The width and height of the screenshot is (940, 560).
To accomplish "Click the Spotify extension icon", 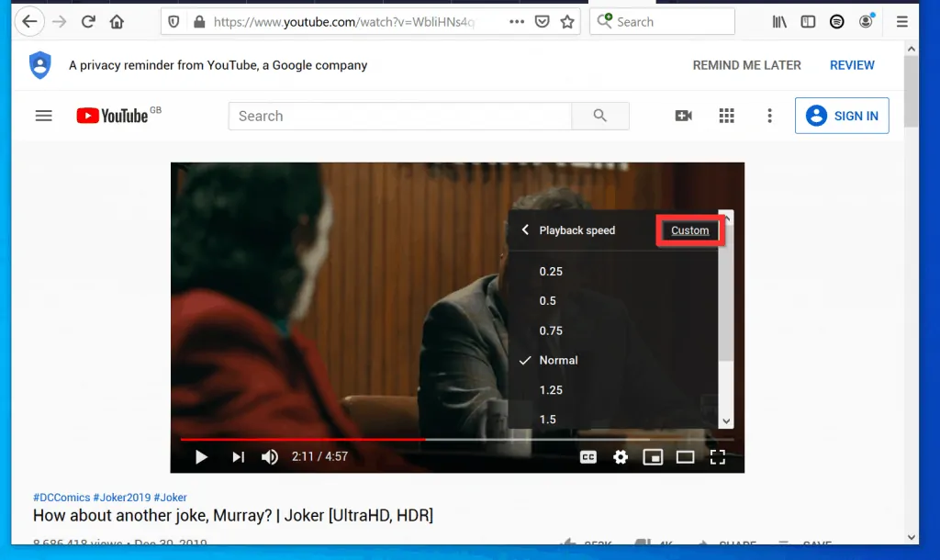I will (x=837, y=22).
